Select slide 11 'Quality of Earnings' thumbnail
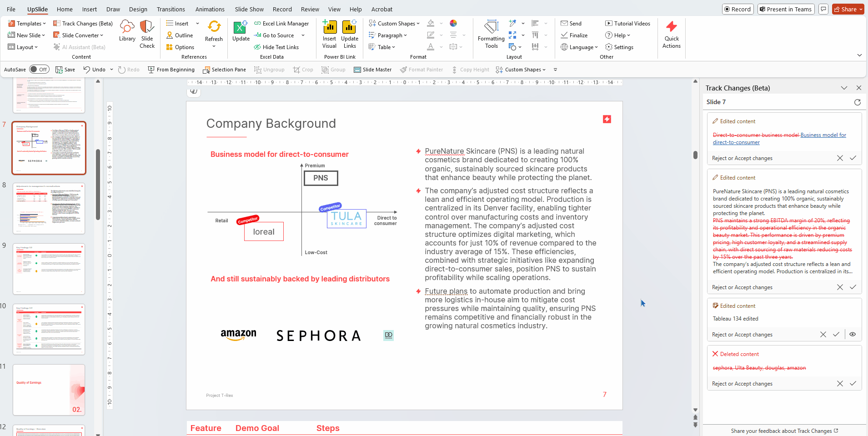The image size is (868, 436). (49, 390)
